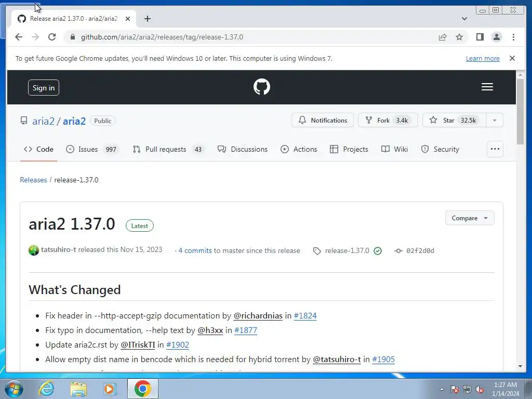
Task: Click the Chrome taskbar icon
Action: tap(142, 389)
